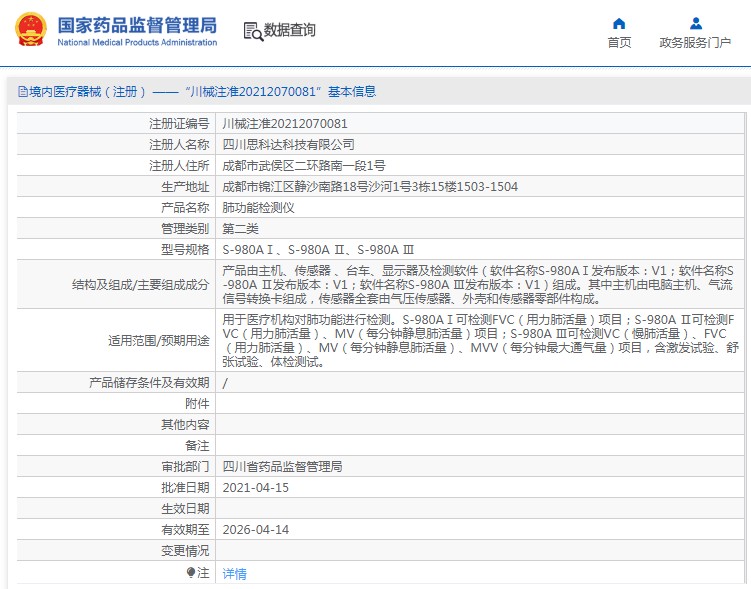Select registration number 川械注准20212070081 in table
The image size is (751, 589).
click(284, 124)
